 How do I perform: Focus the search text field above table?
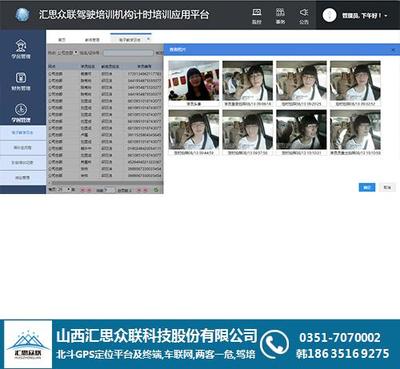tap(128, 53)
